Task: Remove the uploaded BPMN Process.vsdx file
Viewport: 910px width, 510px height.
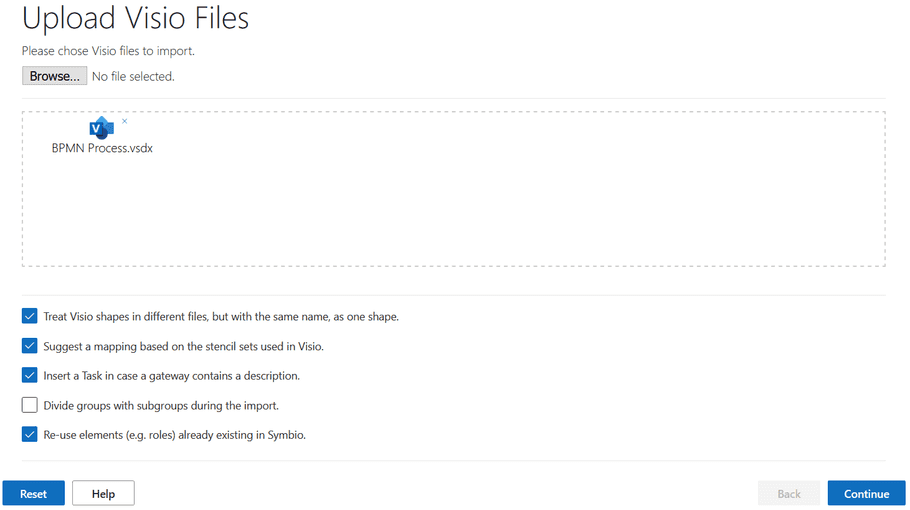Action: 124,121
